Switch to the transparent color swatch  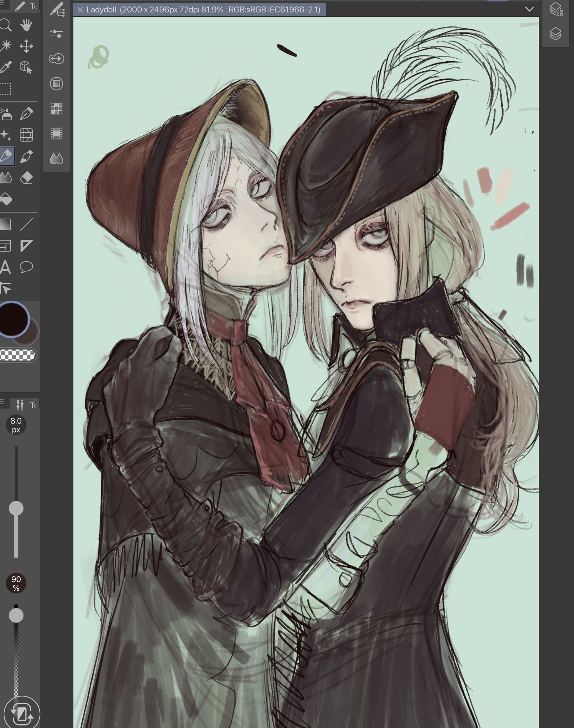[x=18, y=355]
